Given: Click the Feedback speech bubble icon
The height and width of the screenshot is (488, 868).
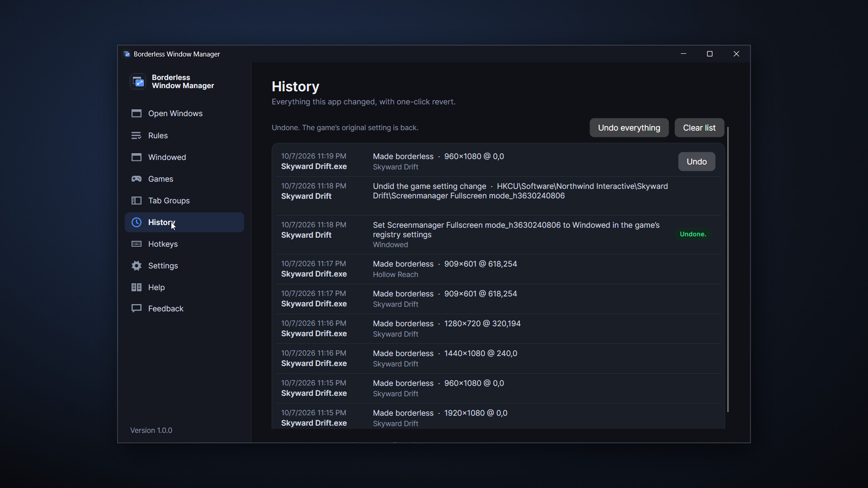Looking at the screenshot, I should (x=137, y=309).
